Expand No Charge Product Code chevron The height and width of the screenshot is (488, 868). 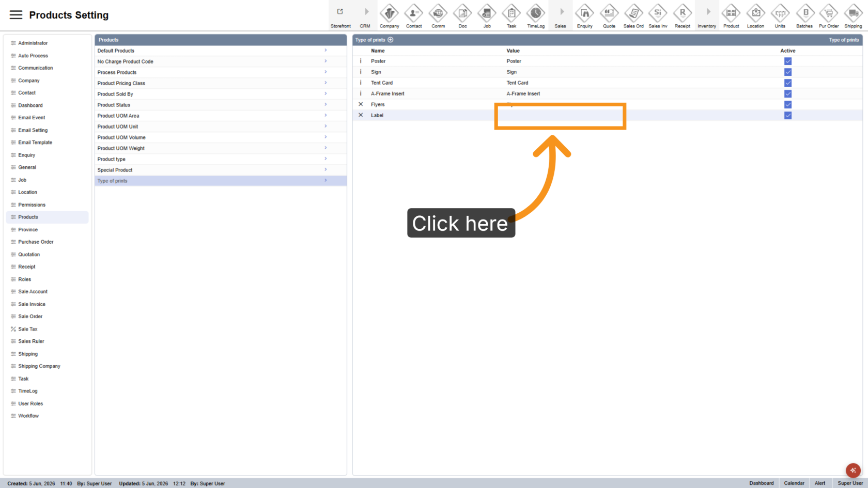pyautogui.click(x=326, y=61)
